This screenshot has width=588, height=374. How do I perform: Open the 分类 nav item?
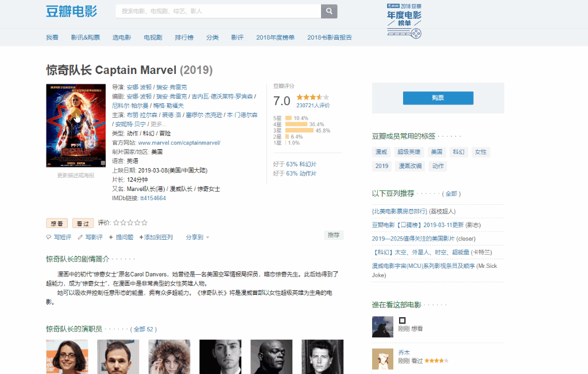(x=212, y=37)
